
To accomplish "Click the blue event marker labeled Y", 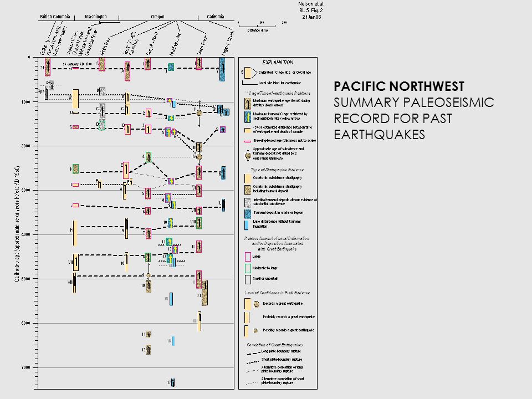I will click(x=222, y=69).
